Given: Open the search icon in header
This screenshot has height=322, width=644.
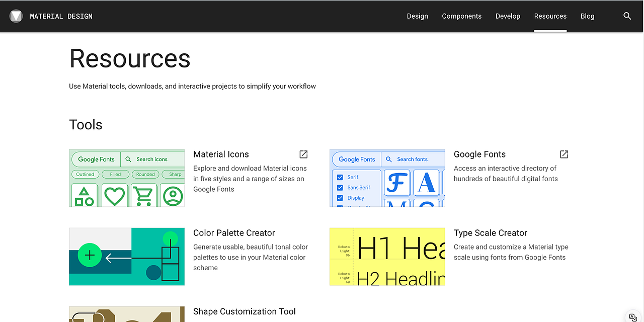Looking at the screenshot, I should coord(627,16).
